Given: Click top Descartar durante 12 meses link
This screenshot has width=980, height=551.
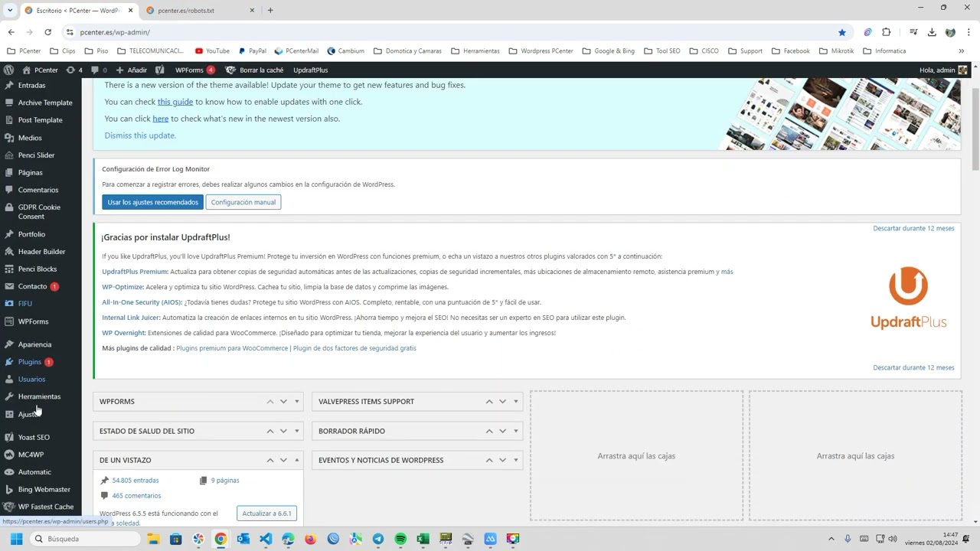Looking at the screenshot, I should pyautogui.click(x=913, y=229).
